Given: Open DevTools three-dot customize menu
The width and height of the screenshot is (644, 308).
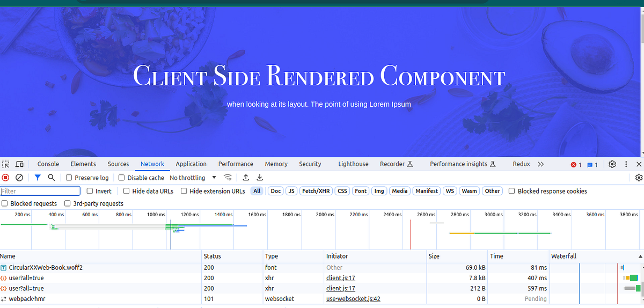Looking at the screenshot, I should [x=626, y=164].
